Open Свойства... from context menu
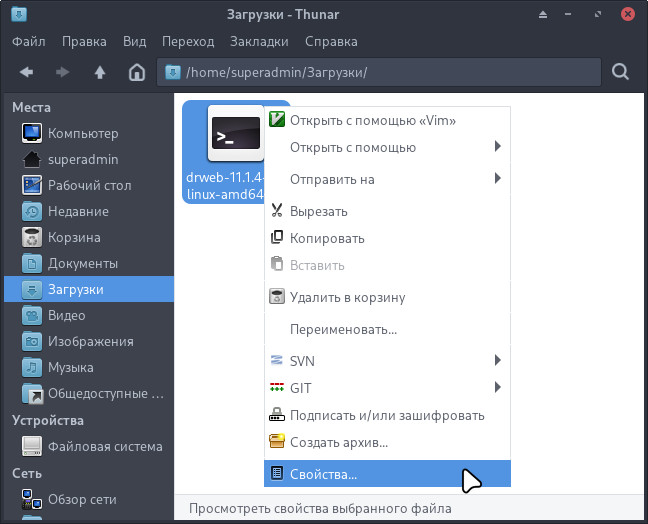This screenshot has height=524, width=648. (387, 474)
